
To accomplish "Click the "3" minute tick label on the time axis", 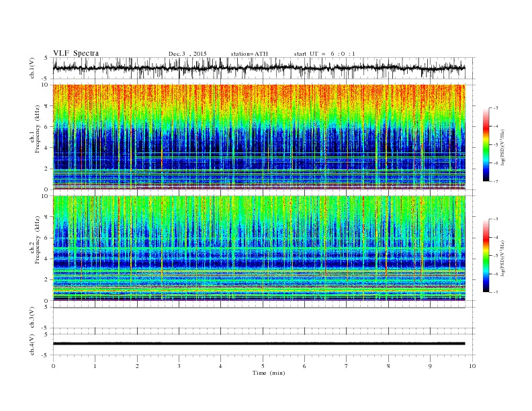I will pyautogui.click(x=179, y=366).
